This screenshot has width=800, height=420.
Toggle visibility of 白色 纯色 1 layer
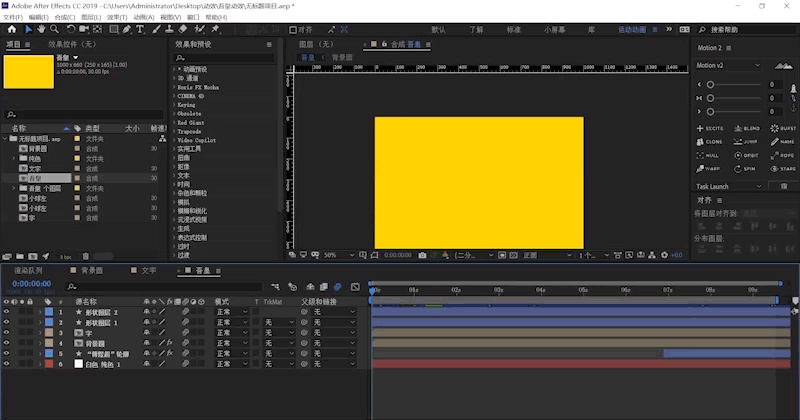6,364
